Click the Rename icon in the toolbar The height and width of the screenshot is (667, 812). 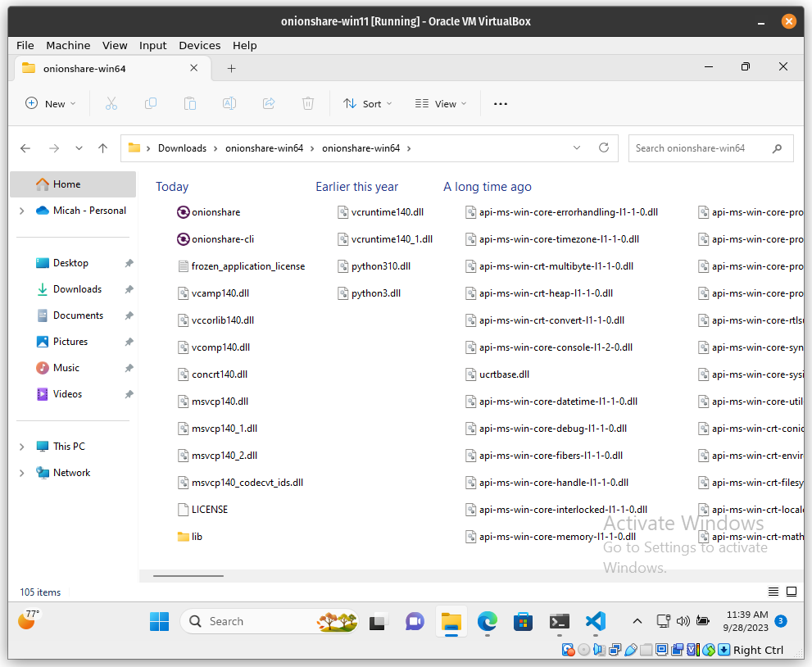click(x=229, y=103)
